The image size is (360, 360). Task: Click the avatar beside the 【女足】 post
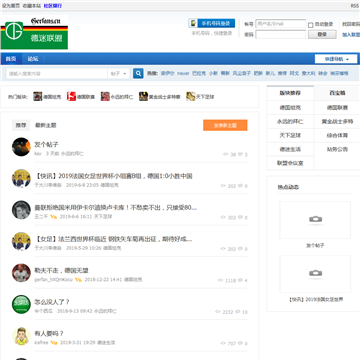click(21, 241)
